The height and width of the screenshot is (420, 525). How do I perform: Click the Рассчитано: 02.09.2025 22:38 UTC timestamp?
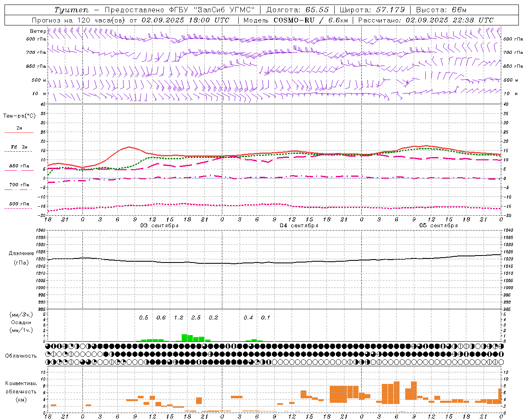(x=426, y=20)
